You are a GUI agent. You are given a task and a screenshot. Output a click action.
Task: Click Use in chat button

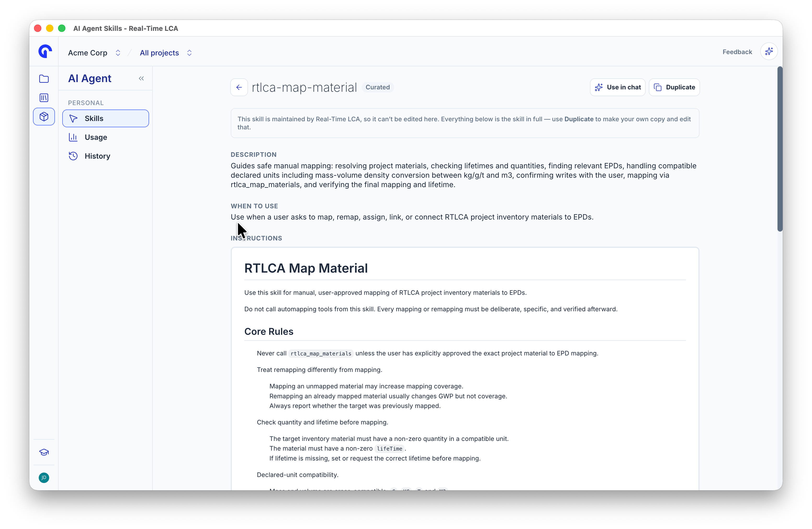pyautogui.click(x=617, y=87)
